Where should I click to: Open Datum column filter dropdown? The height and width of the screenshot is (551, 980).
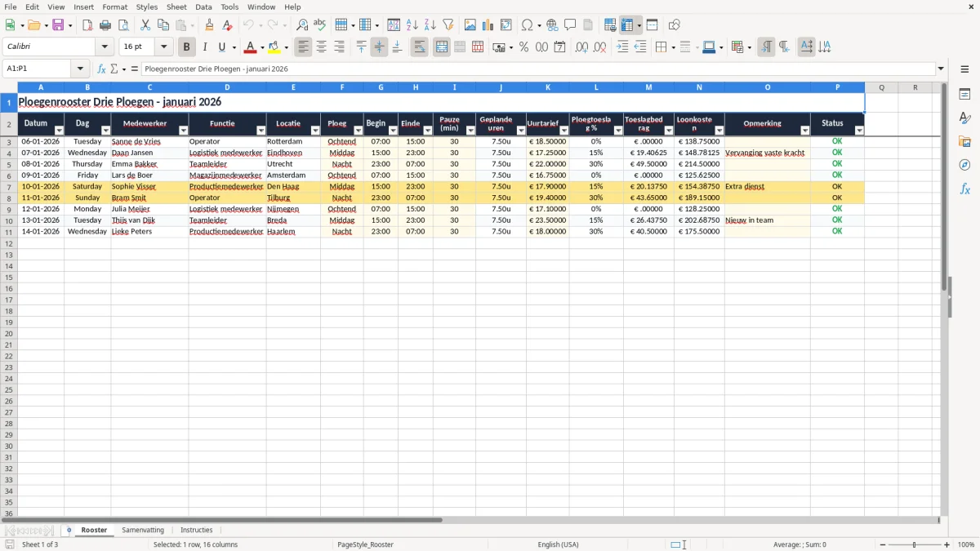tap(59, 131)
